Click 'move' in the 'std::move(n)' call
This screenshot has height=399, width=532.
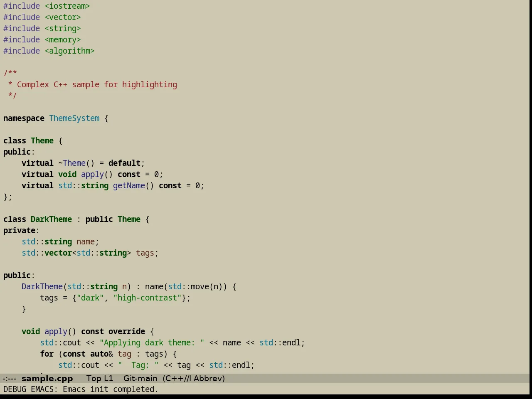pyautogui.click(x=200, y=287)
